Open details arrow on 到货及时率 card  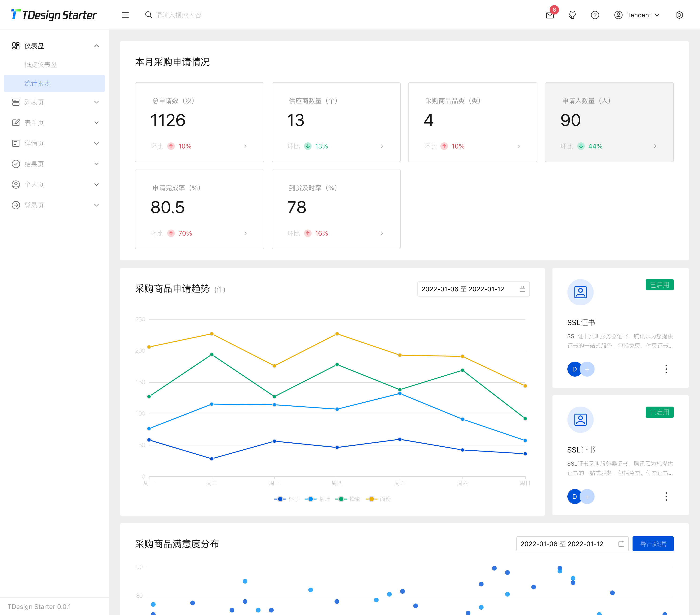381,233
